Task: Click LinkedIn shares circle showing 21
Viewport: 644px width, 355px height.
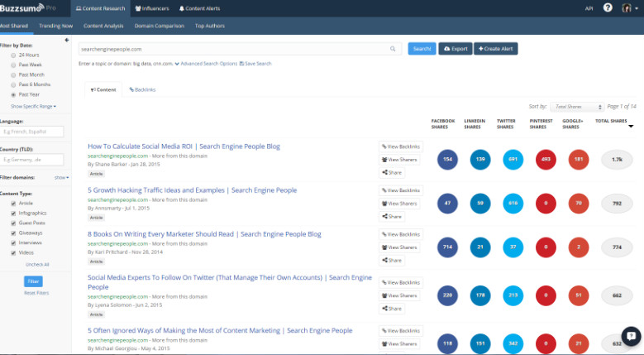Action: [x=480, y=246]
